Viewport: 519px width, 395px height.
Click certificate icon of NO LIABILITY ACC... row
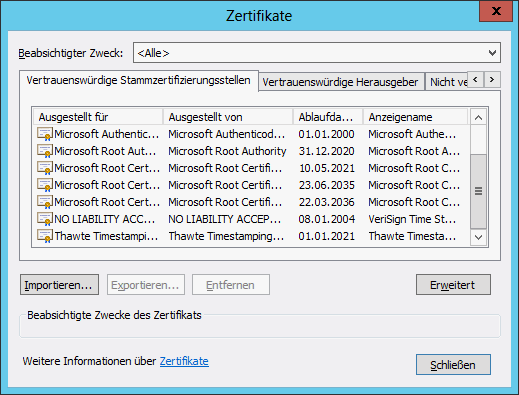(45, 219)
